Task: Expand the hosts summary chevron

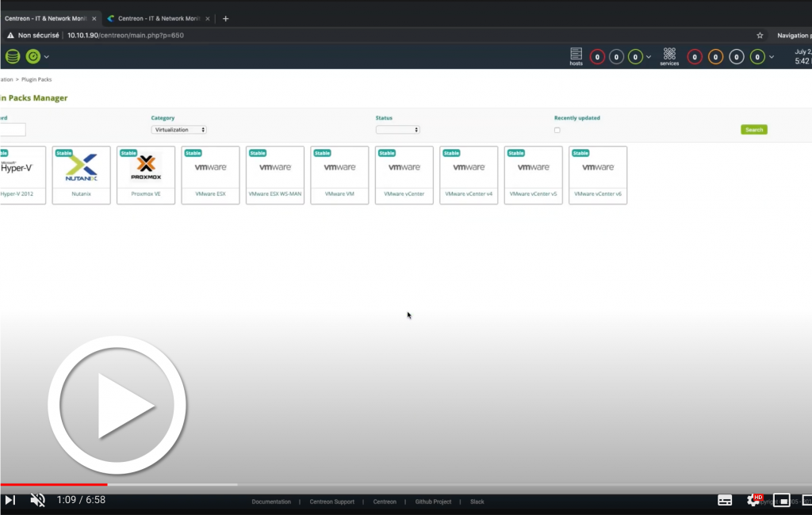Action: (x=649, y=57)
